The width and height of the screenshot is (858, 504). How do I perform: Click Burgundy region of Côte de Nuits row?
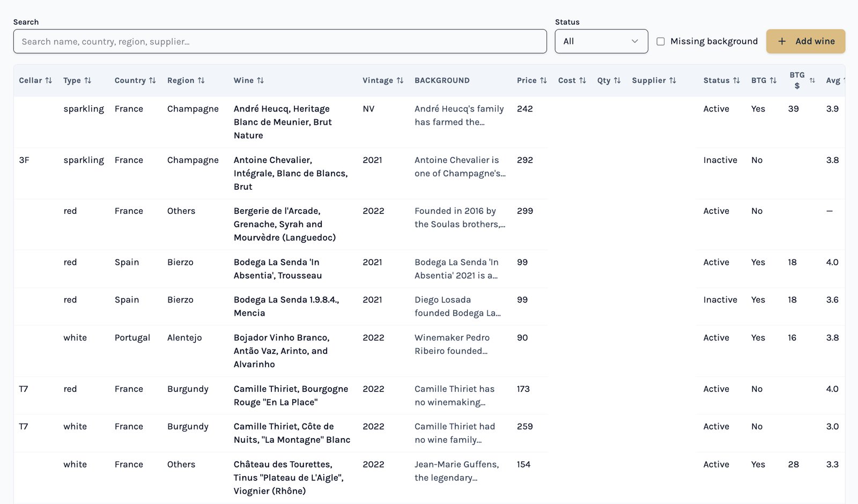point(188,426)
